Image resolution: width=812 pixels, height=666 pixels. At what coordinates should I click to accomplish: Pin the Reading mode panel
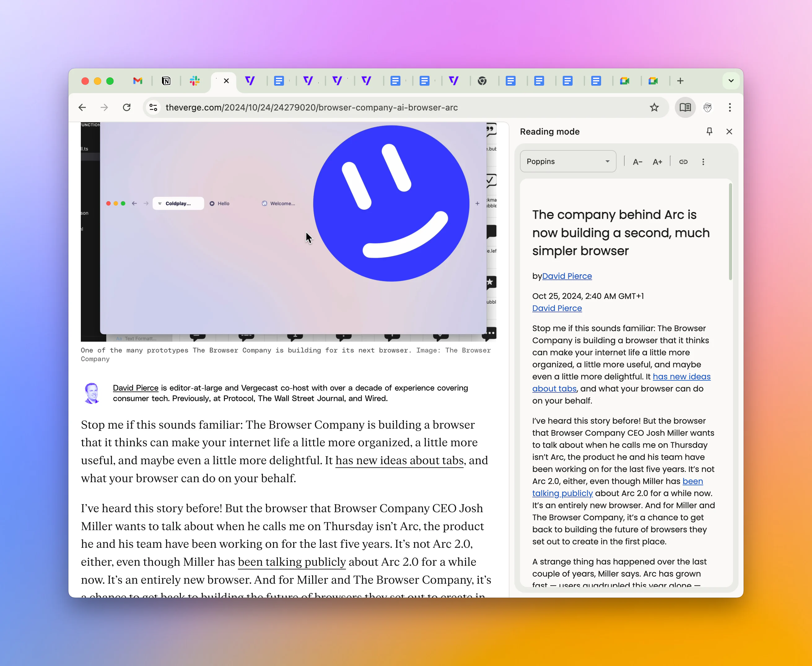[709, 131]
